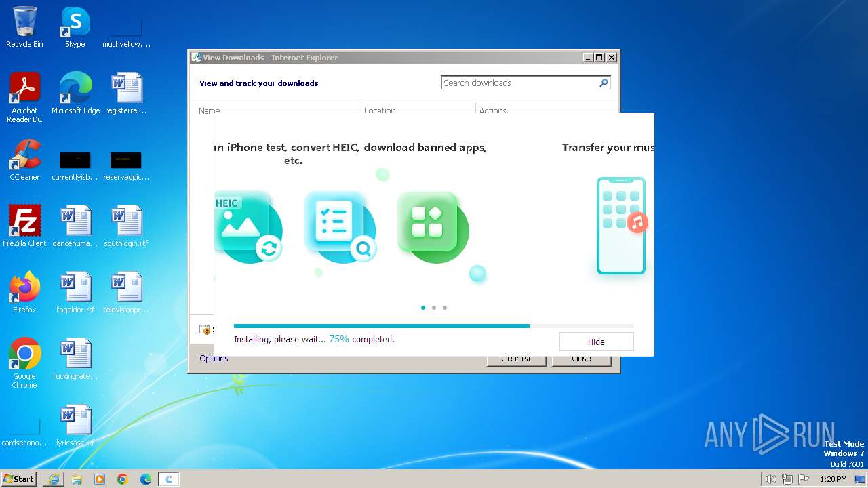This screenshot has height=488, width=868.
Task: Click 'View and track your downloads' heading
Action: (259, 83)
